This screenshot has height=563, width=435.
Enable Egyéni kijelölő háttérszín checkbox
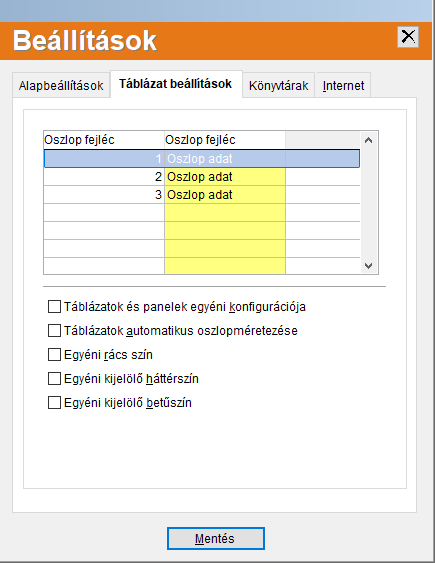pyautogui.click(x=54, y=379)
